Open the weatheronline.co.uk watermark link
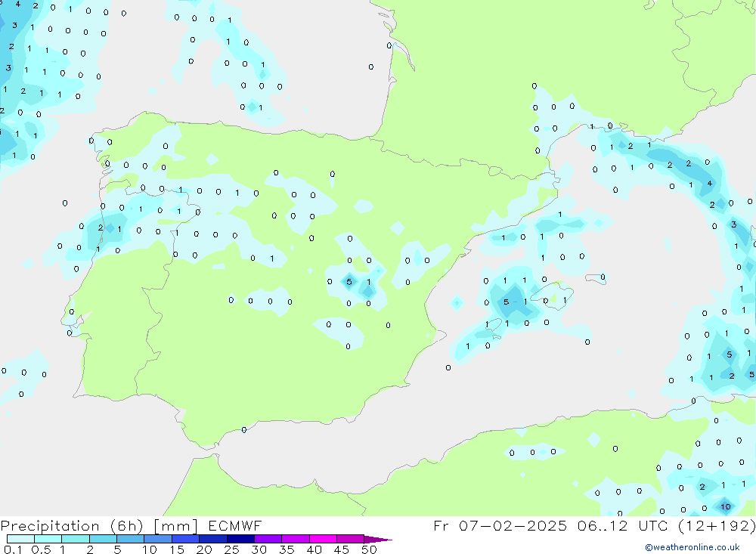756x554 pixels. pos(692,547)
